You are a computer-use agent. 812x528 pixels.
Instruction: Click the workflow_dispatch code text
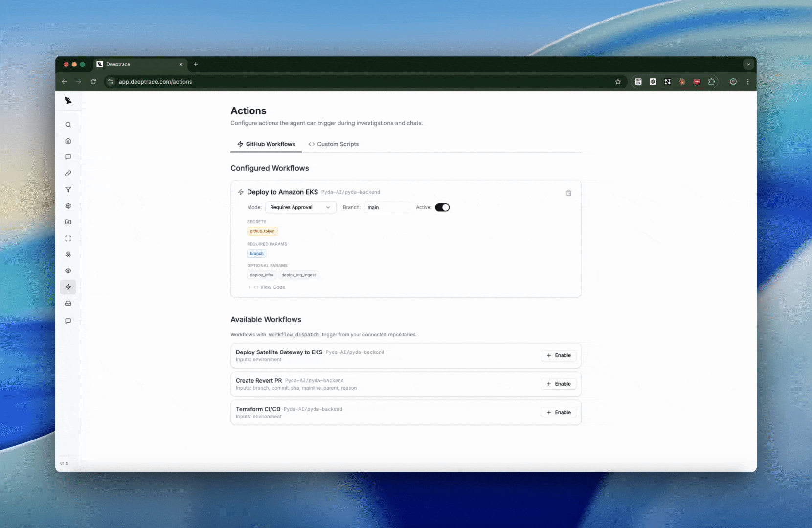(x=294, y=335)
